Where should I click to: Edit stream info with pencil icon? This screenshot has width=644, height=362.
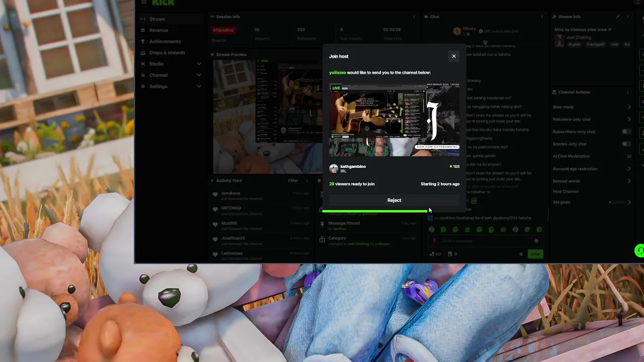617,17
